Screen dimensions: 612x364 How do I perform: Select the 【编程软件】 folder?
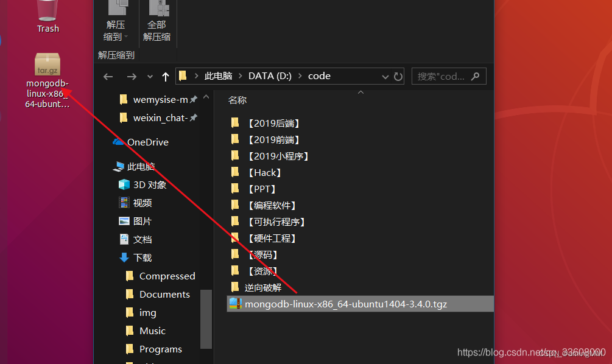(x=264, y=205)
